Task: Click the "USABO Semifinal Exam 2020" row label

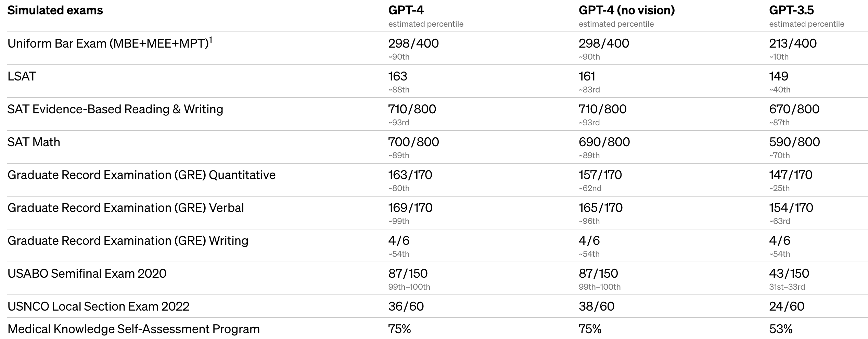Action: 87,274
